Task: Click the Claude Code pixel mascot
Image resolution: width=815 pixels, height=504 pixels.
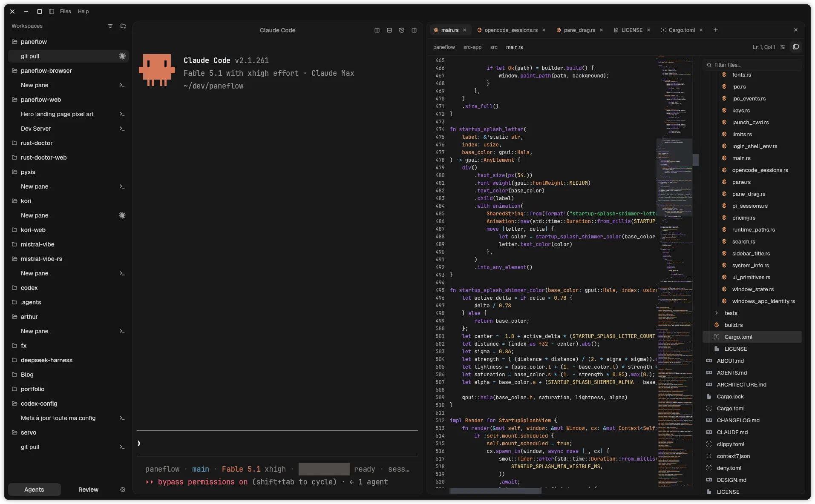Action: coord(157,70)
